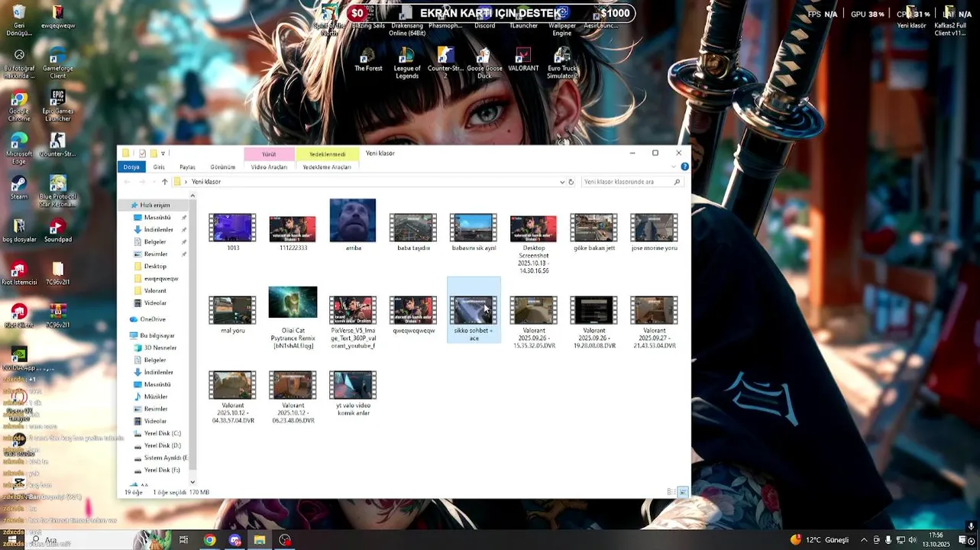
Task: Launch Microsoft Edge desktop shortcut
Action: [x=19, y=149]
